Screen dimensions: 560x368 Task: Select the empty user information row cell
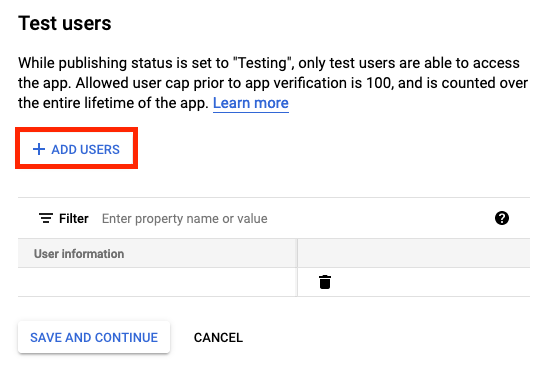(158, 282)
